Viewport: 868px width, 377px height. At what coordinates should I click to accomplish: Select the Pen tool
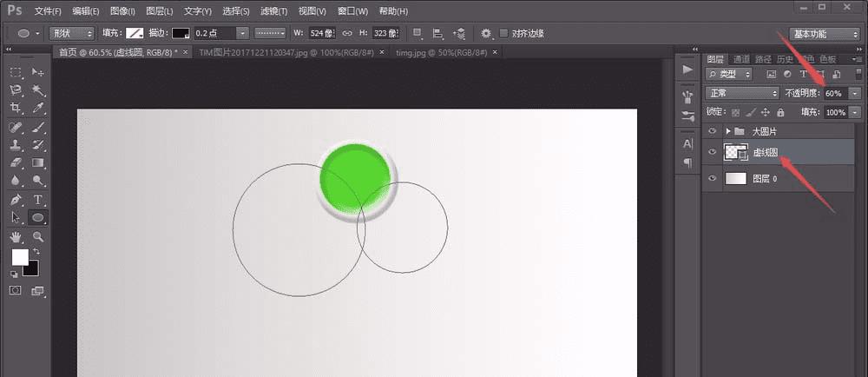[16, 199]
